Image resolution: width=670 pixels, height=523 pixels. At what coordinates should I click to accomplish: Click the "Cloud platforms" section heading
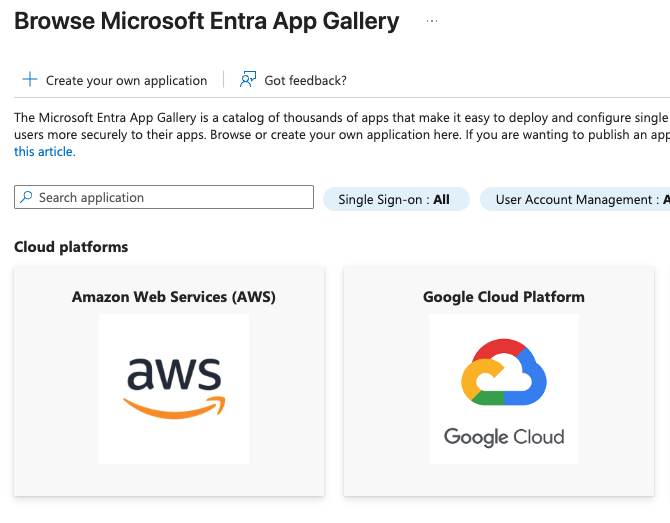71,247
